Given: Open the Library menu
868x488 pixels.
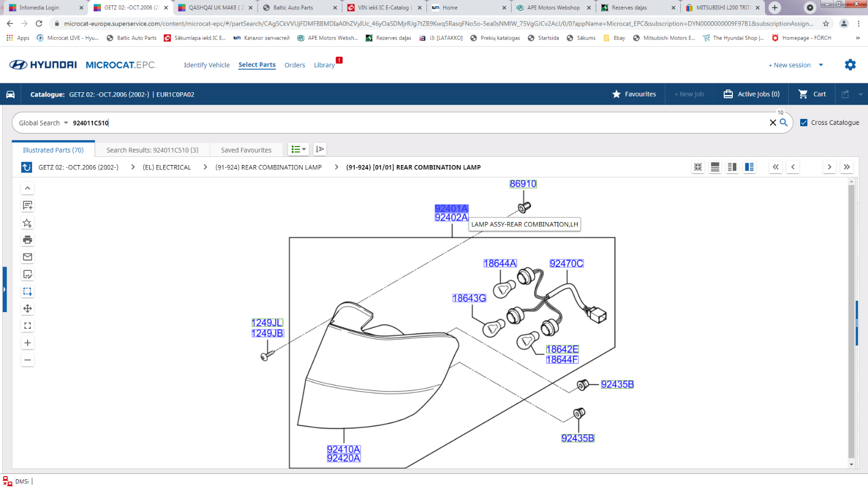Looking at the screenshot, I should click(324, 65).
